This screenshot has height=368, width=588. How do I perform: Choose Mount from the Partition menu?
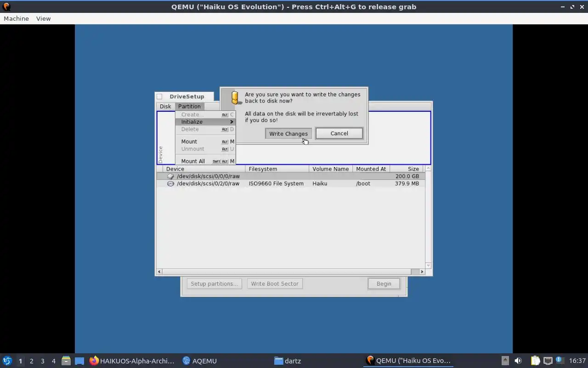tap(205, 142)
